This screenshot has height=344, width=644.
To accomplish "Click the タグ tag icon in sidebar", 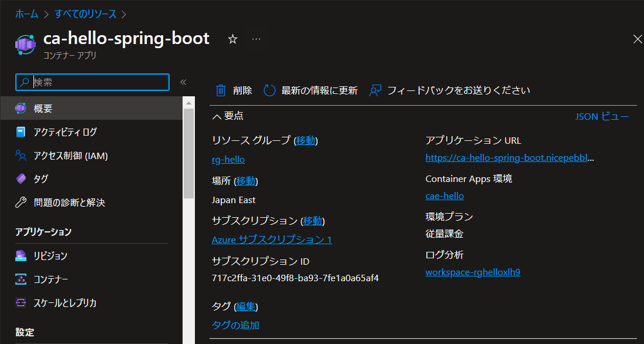I will pyautogui.click(x=21, y=178).
